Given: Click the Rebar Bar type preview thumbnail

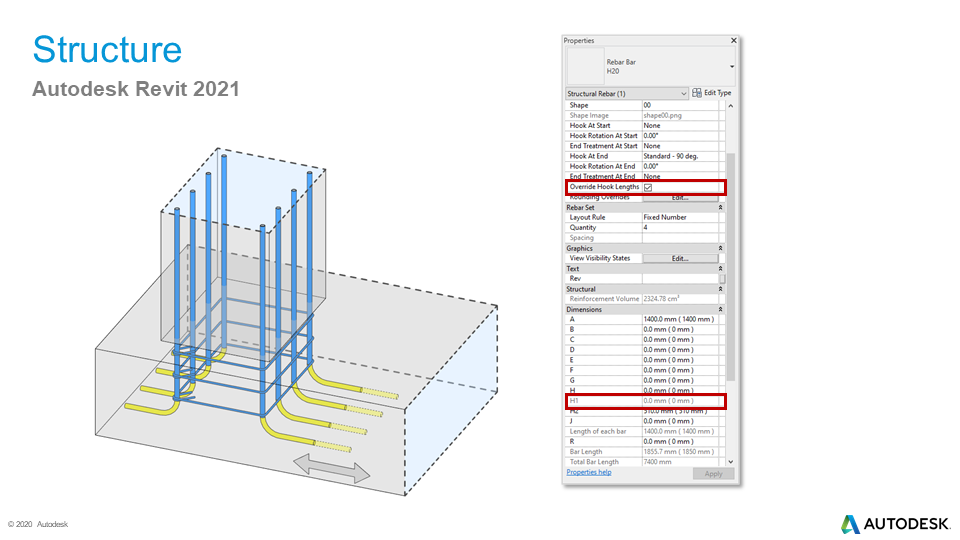Looking at the screenshot, I should click(585, 67).
